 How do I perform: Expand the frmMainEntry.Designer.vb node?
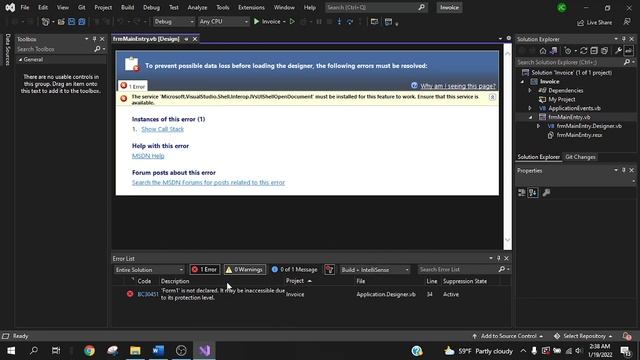[538, 126]
